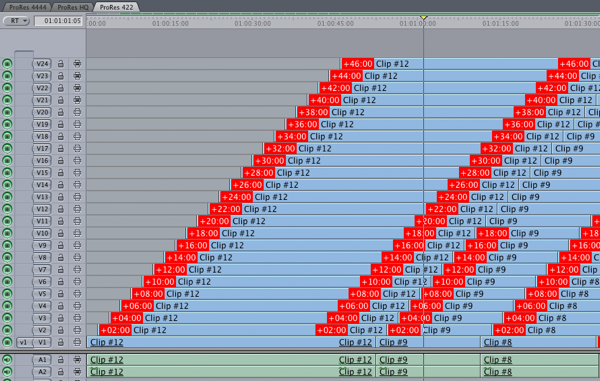Switch to the ProRes 4444 sequence tab
This screenshot has width=600, height=381.
tap(28, 7)
